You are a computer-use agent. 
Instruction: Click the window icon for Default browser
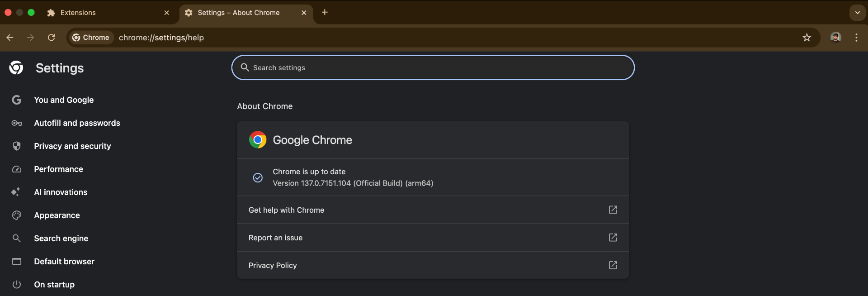(17, 262)
